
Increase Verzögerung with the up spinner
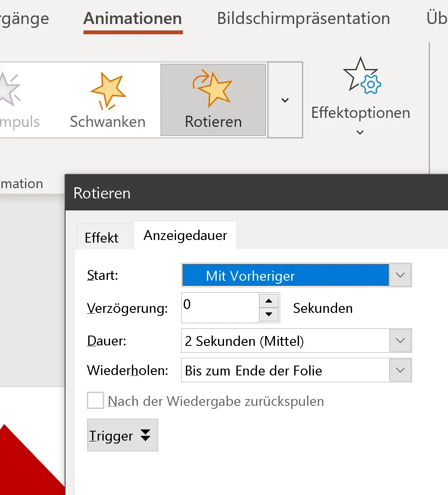269,301
